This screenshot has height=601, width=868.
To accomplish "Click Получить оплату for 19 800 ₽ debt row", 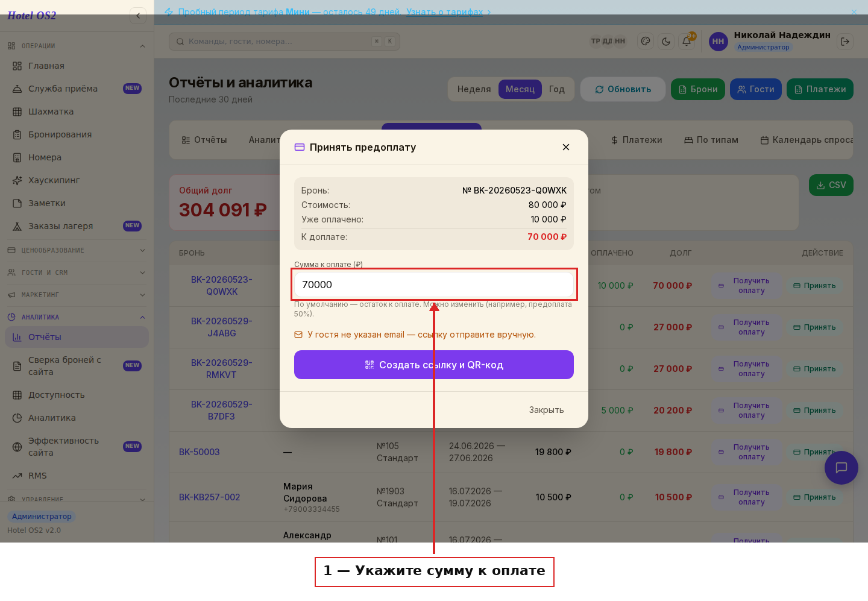I will [746, 452].
